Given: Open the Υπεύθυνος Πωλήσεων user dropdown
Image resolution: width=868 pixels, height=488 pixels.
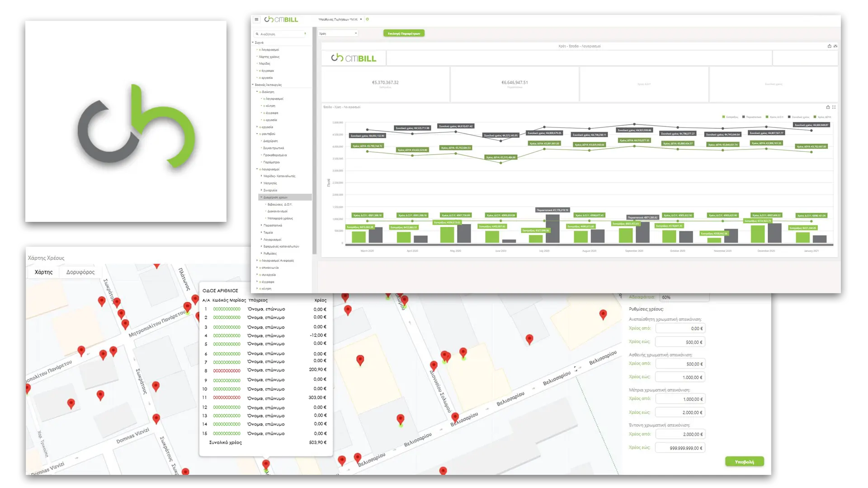Looking at the screenshot, I should point(340,19).
